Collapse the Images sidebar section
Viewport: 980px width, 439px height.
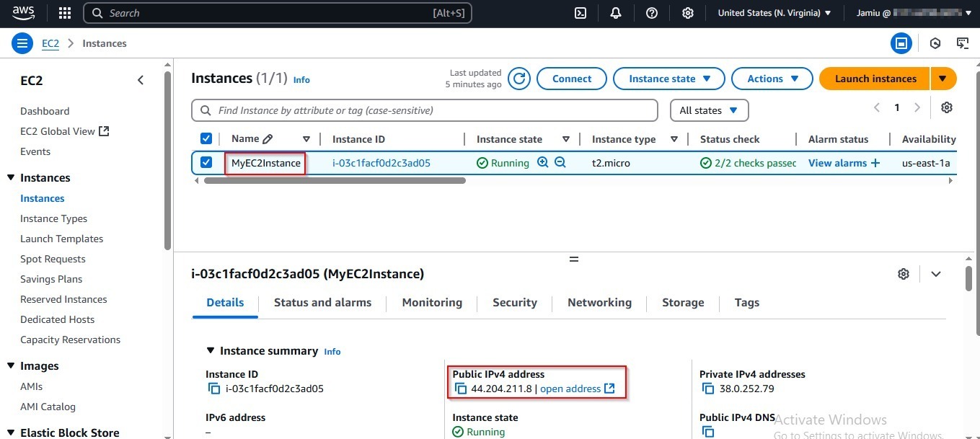[10, 366]
